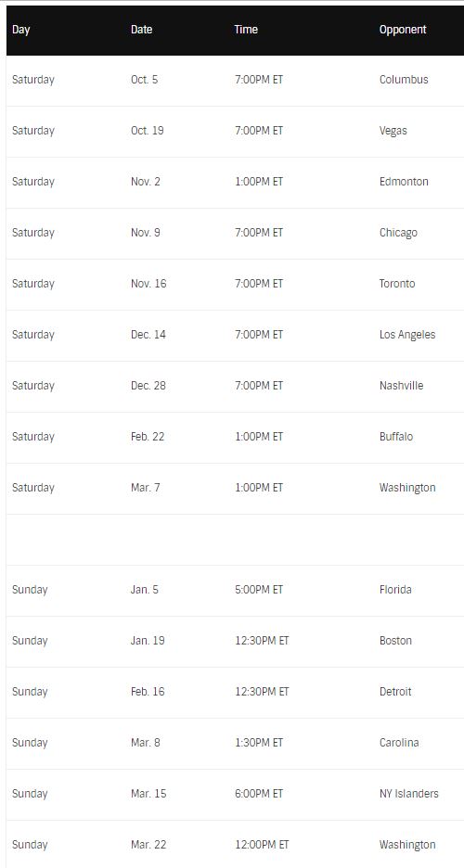
Task: Click the Los Angeles opponent entry
Action: pos(407,335)
